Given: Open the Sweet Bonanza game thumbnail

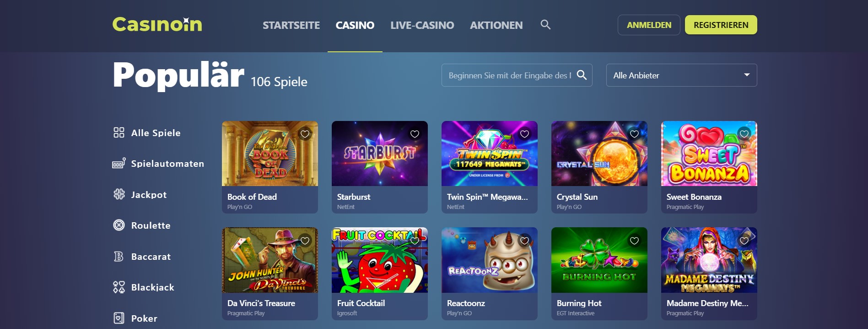Looking at the screenshot, I should 709,154.
